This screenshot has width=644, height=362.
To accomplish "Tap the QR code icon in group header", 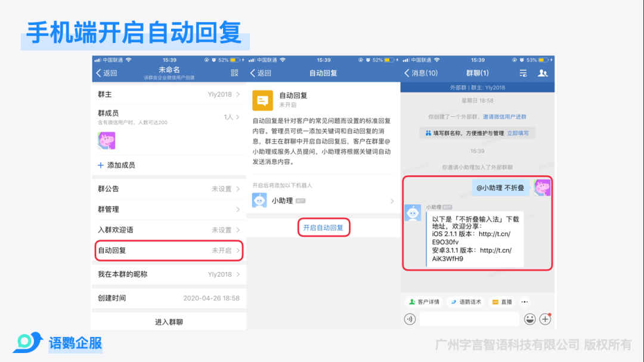I will point(234,73).
